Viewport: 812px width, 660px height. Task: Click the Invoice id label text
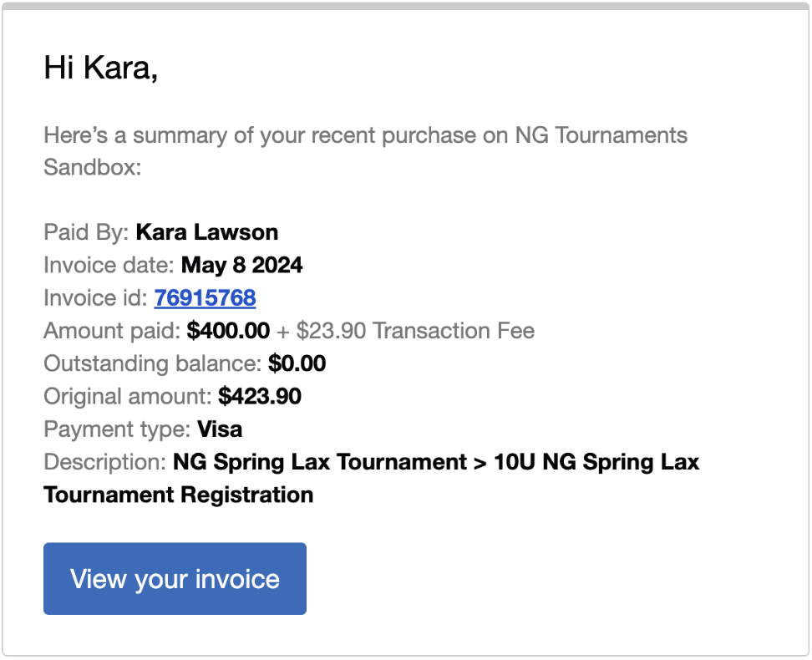(x=96, y=298)
